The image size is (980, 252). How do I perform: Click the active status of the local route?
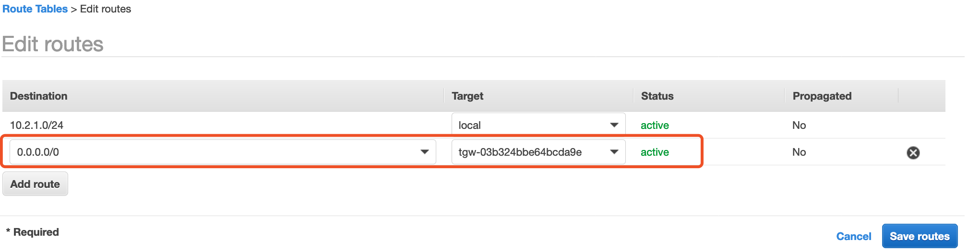tap(655, 125)
